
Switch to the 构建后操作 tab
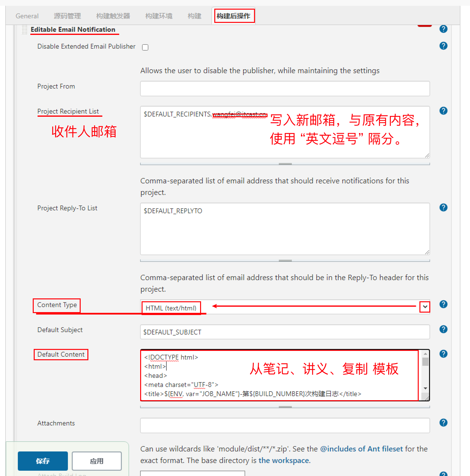coord(234,16)
